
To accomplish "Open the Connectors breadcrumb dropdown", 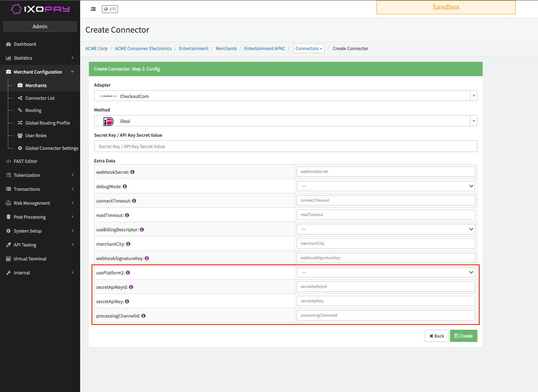I will (309, 48).
